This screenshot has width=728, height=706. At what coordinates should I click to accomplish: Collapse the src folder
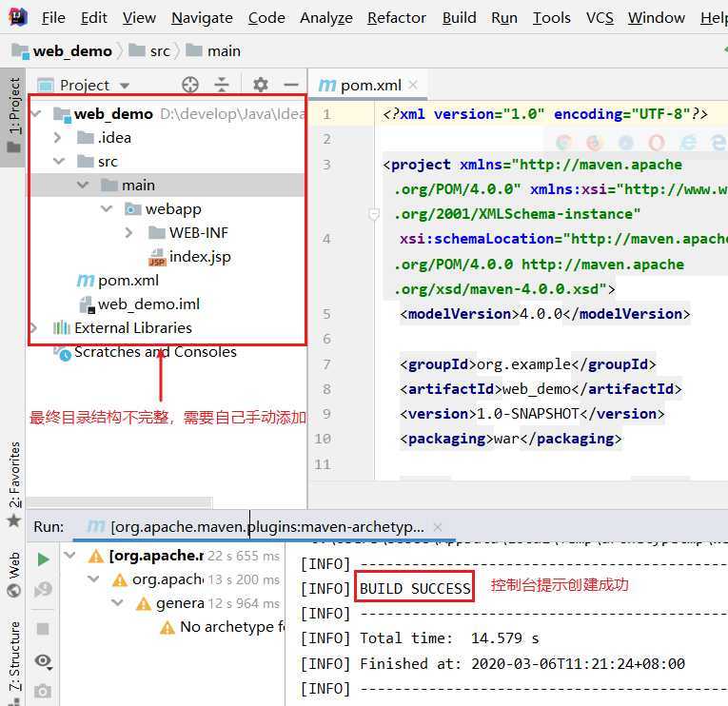point(59,161)
